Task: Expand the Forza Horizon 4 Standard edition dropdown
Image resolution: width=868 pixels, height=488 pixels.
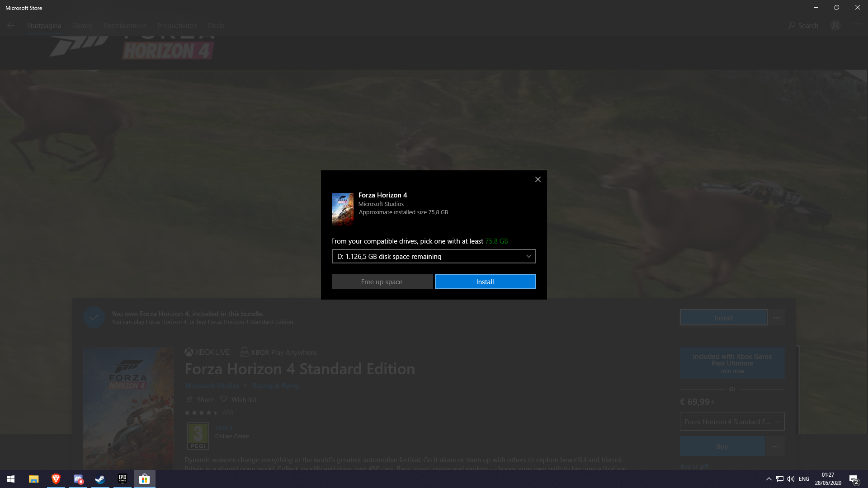Action: (732, 422)
